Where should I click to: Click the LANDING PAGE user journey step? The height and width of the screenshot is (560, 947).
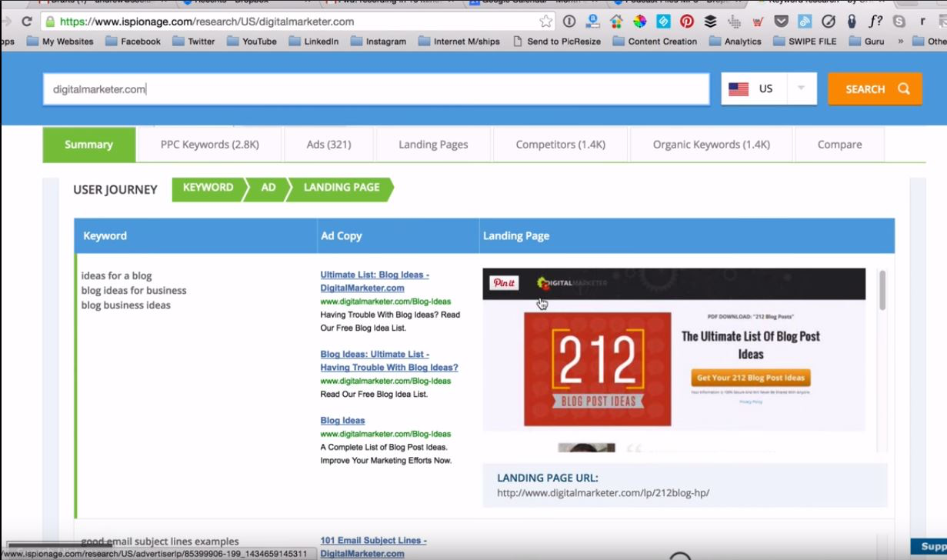coord(341,188)
